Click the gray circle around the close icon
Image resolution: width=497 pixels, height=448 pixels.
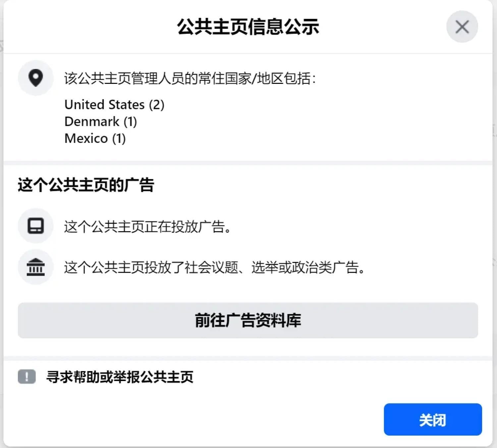click(x=462, y=27)
